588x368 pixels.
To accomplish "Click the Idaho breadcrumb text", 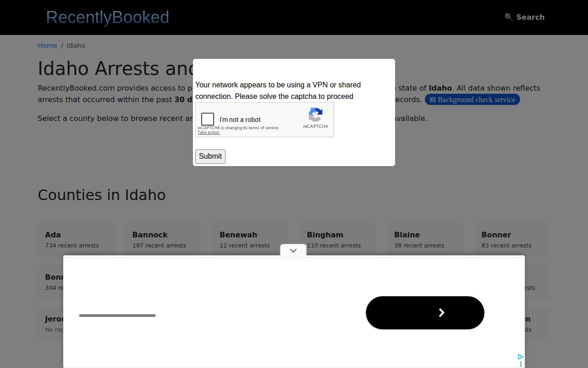I will point(76,46).
